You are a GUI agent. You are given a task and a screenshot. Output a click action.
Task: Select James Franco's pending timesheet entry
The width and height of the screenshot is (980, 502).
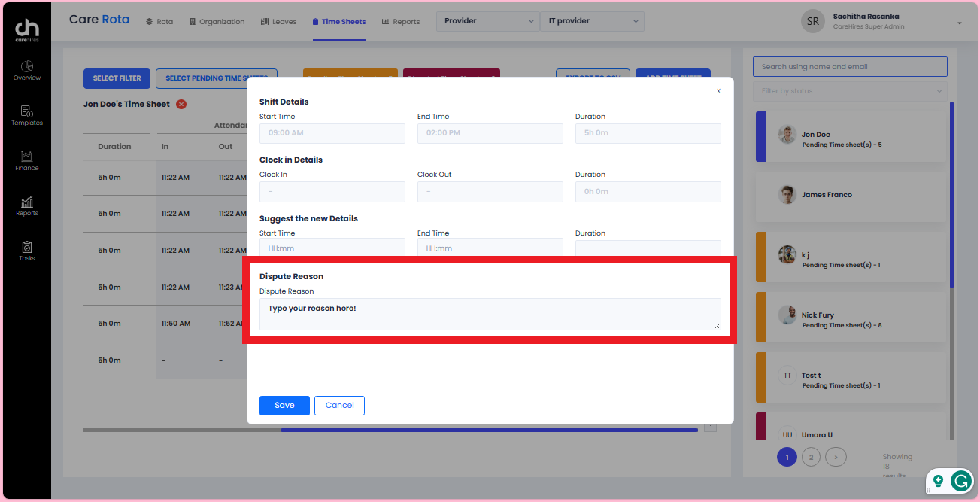point(851,194)
